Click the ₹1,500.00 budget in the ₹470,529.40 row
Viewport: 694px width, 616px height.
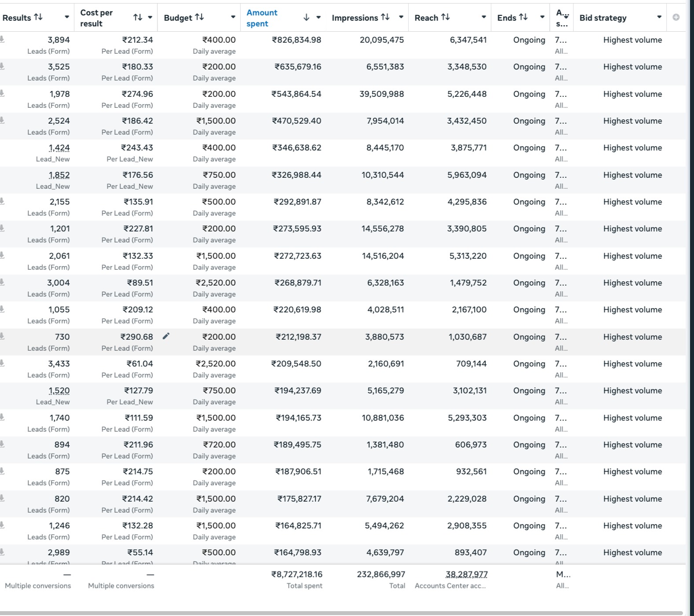pyautogui.click(x=216, y=121)
